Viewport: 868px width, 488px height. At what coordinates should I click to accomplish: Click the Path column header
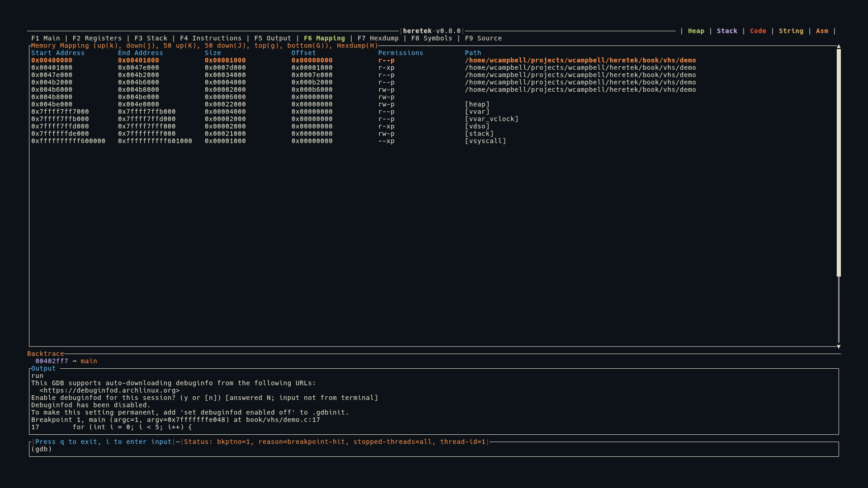point(473,53)
